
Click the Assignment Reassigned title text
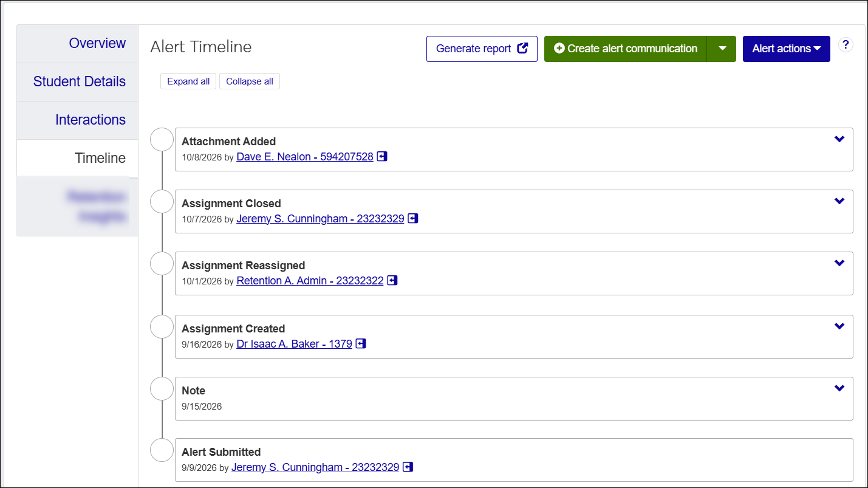coord(243,266)
